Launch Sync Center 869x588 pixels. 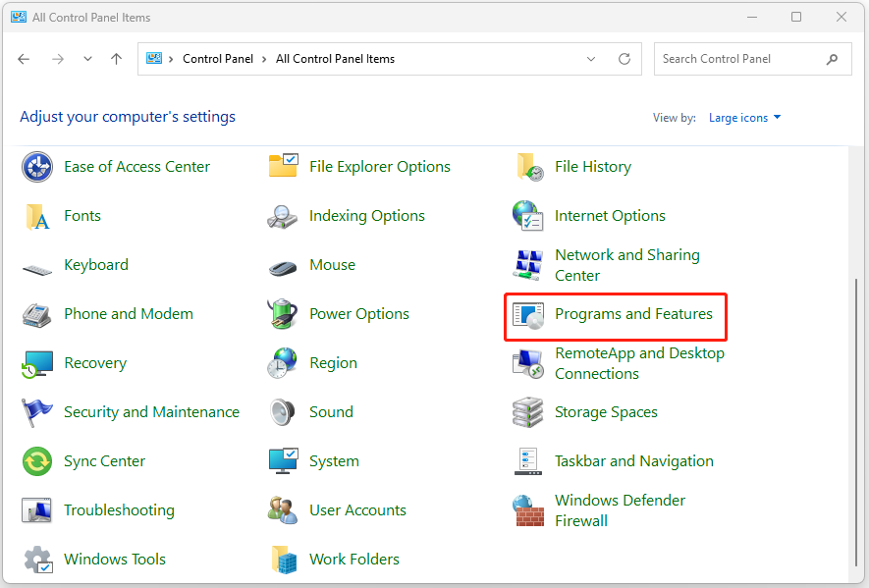[x=104, y=460]
